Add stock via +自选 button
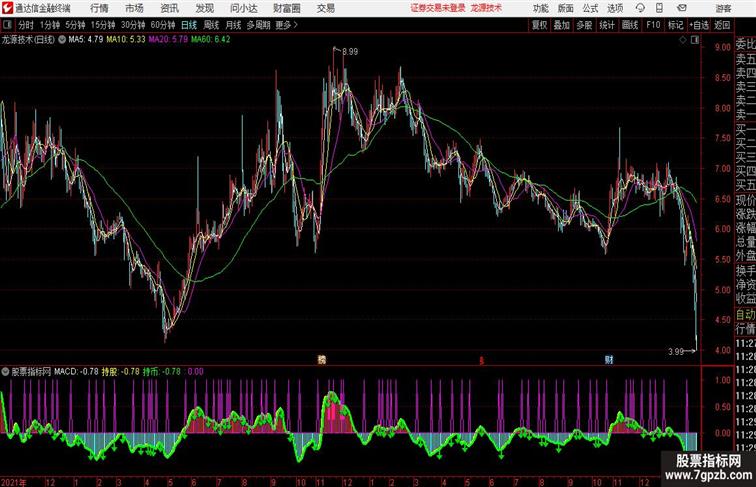Viewport: 756px width, 487px height. (x=699, y=25)
